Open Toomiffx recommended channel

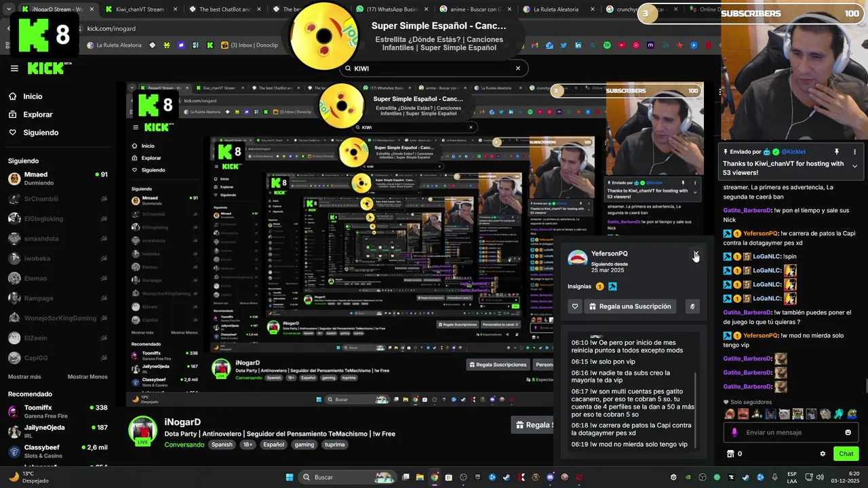point(58,411)
